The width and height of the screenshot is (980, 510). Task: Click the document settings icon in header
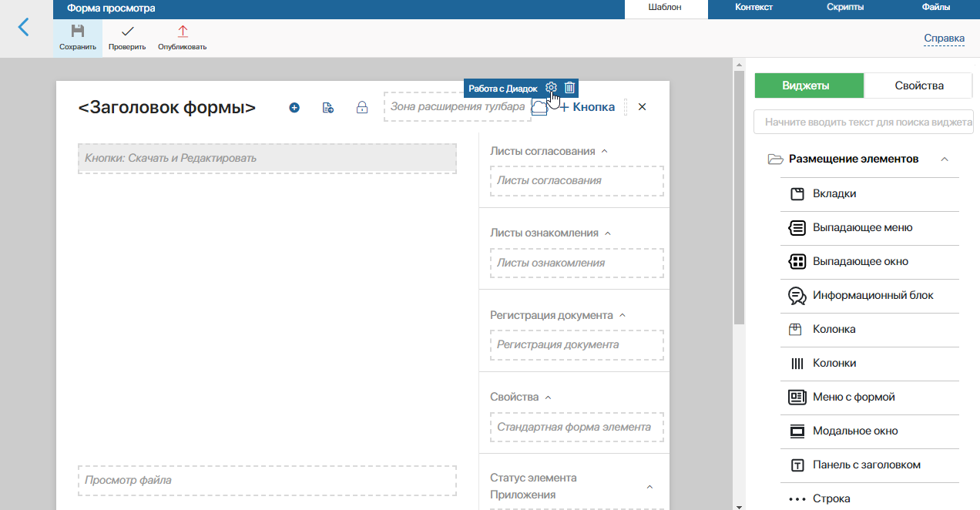[x=327, y=108]
